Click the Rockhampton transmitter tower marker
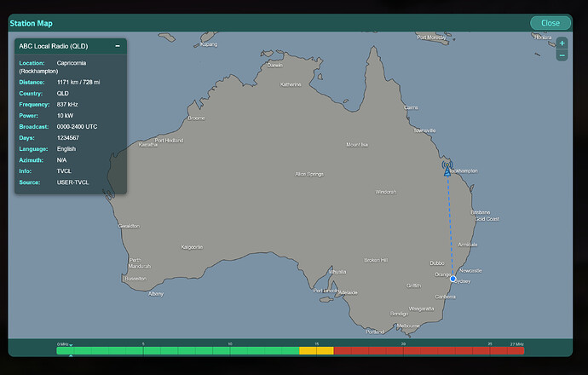The width and height of the screenshot is (588, 375). point(447,168)
